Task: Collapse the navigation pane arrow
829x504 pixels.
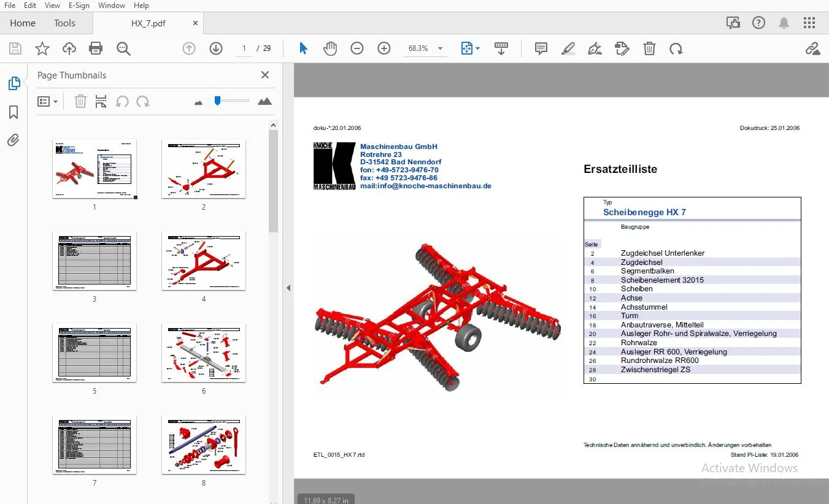Action: tap(288, 288)
